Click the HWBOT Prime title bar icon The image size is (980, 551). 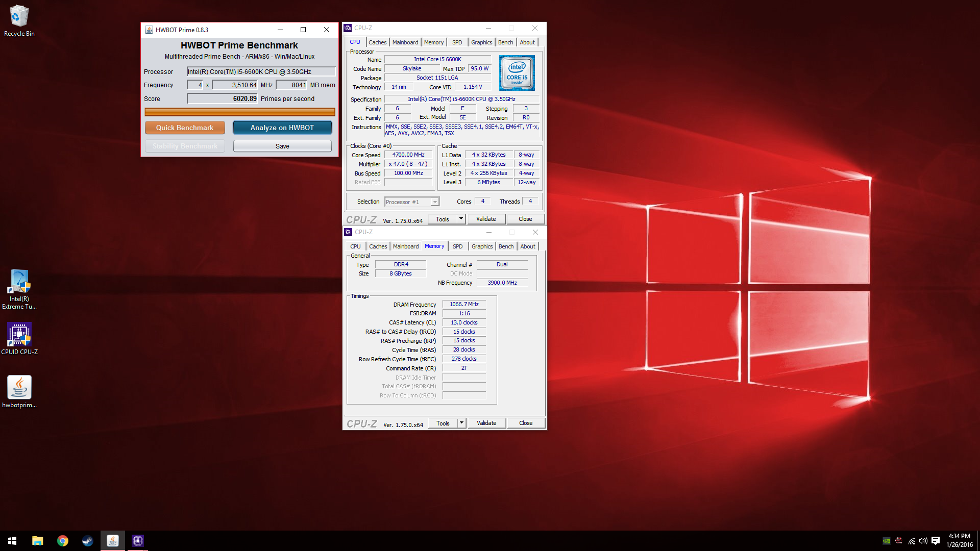pyautogui.click(x=149, y=30)
